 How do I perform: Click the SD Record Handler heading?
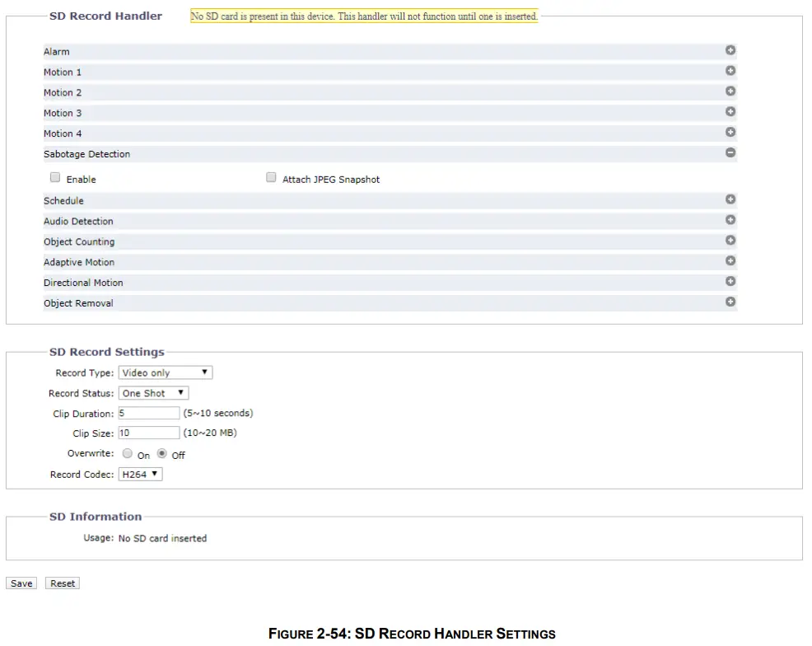pyautogui.click(x=105, y=16)
